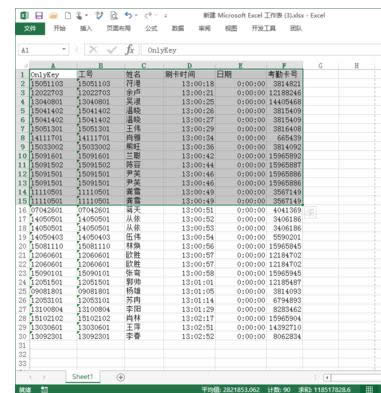This screenshot has width=381, height=393.
Task: Select row 33 header
Action: click(x=23, y=363)
